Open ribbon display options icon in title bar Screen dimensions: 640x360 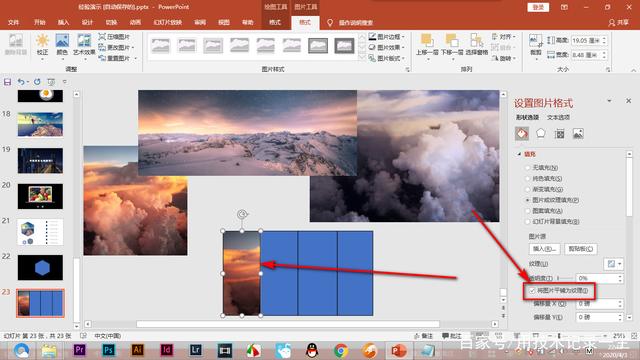pos(564,7)
